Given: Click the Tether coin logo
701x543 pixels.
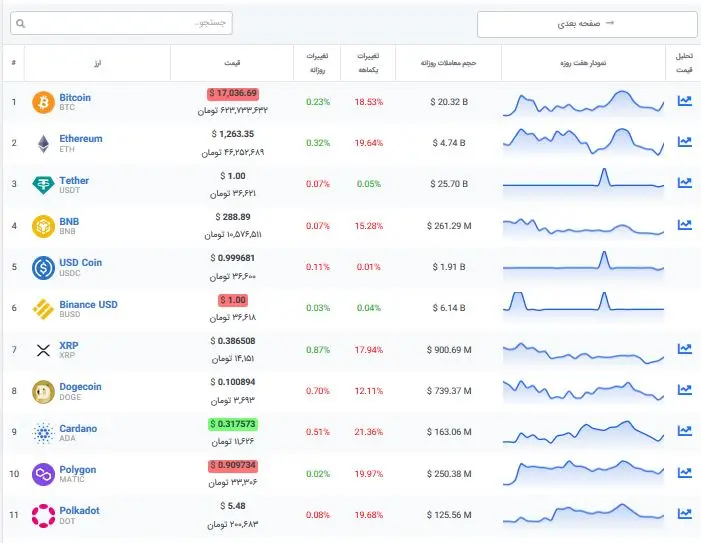Looking at the screenshot, I should [43, 185].
